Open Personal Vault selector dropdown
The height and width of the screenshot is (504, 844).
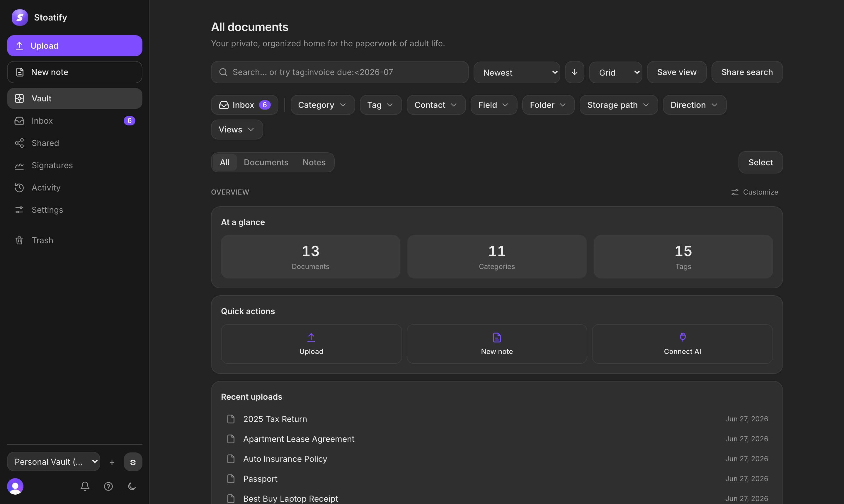[54, 462]
